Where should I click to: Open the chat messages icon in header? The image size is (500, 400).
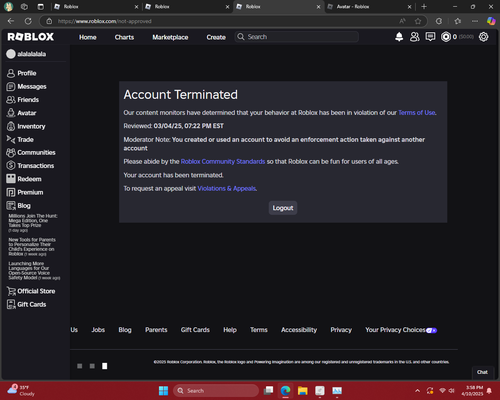tap(430, 37)
